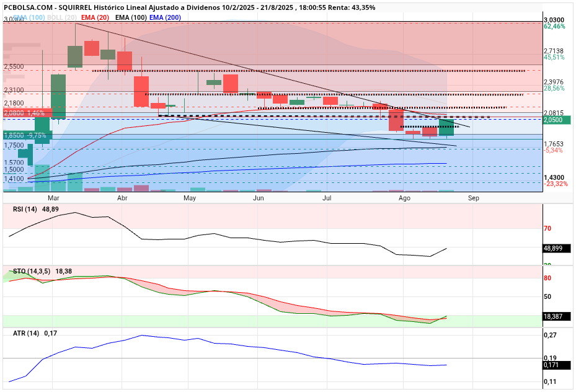Image resolution: width=576 pixels, height=392 pixels.
Task: Click the Sep month axis label
Action: point(474,198)
